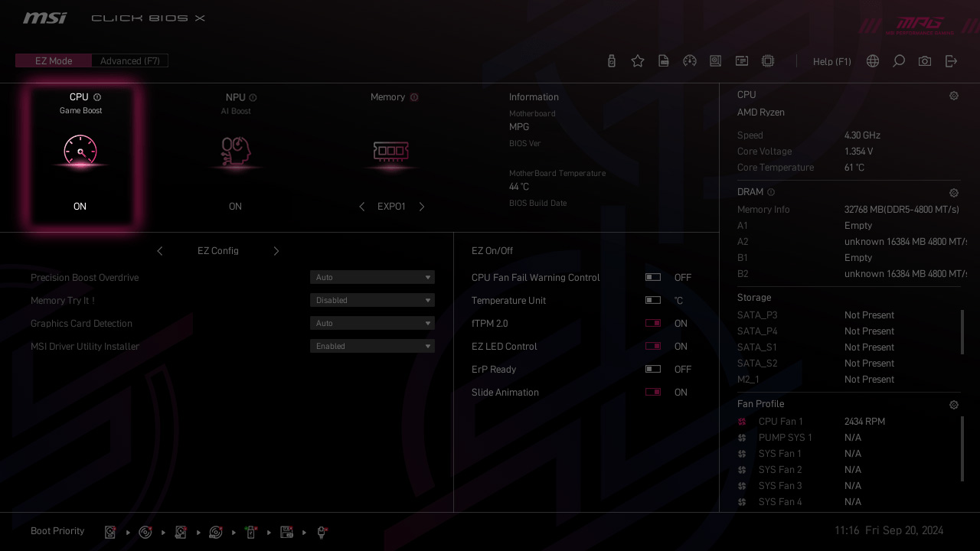Screen dimensions: 980x551
Task: Toggle fTPM 2.0 switch
Action: click(653, 324)
